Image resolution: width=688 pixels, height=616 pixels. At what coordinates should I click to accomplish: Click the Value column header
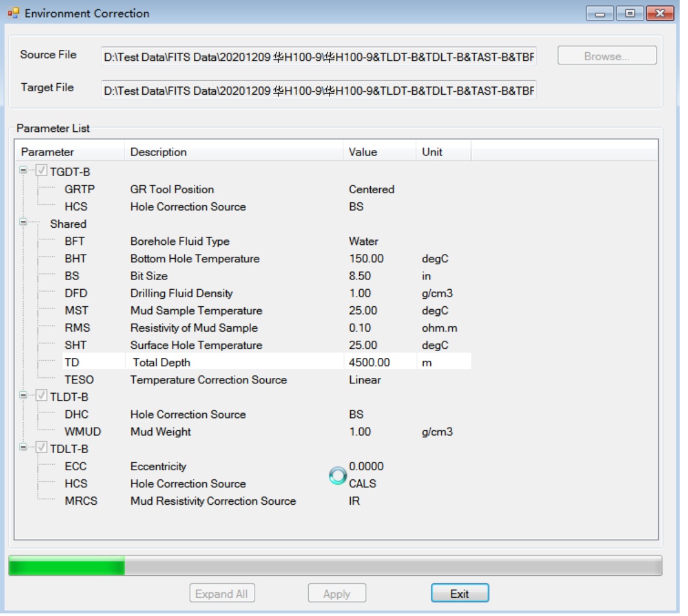point(379,152)
